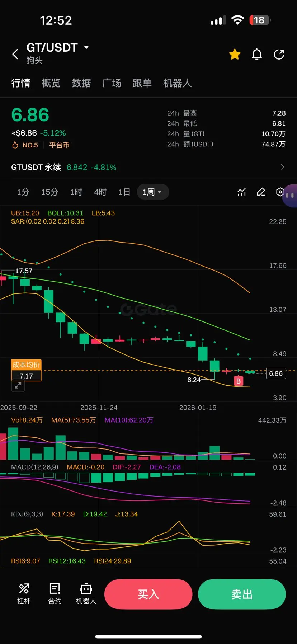Tap the BOLL:10.31 indicator label
The height and width of the screenshot is (644, 297).
click(65, 213)
